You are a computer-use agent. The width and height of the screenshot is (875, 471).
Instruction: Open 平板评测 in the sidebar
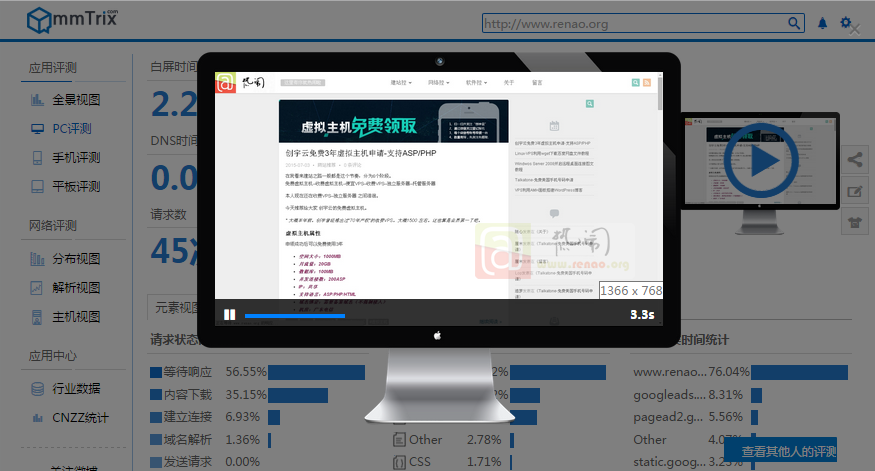(x=76, y=186)
